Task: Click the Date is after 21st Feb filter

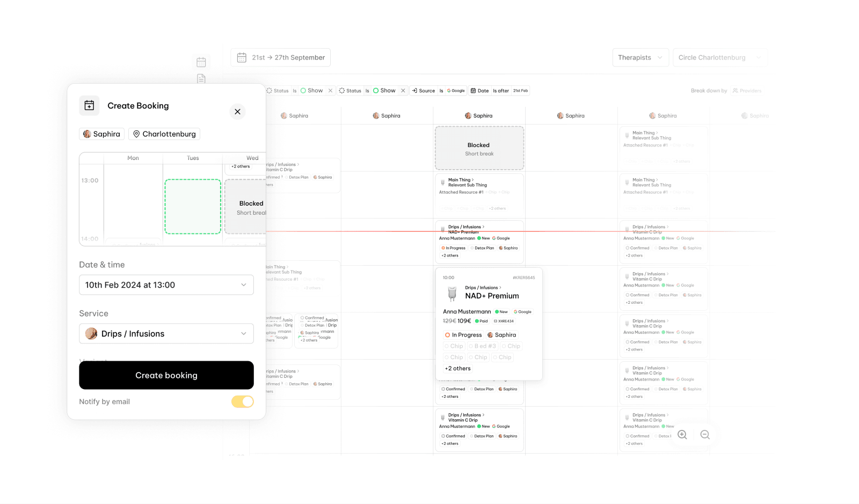Action: point(499,91)
